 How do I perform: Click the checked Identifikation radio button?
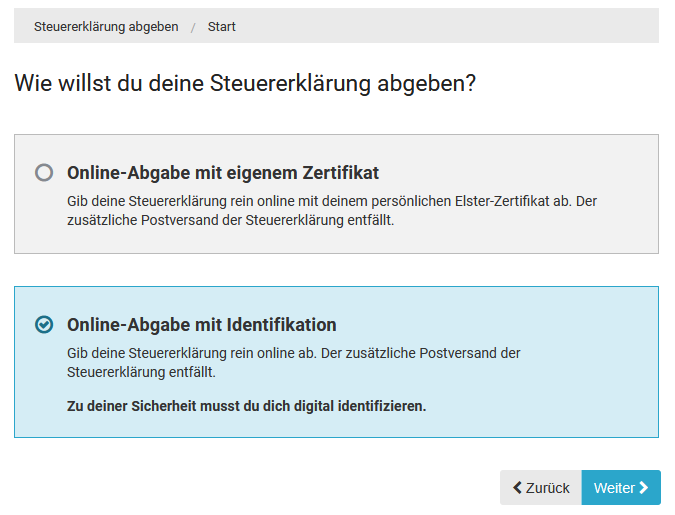point(44,325)
